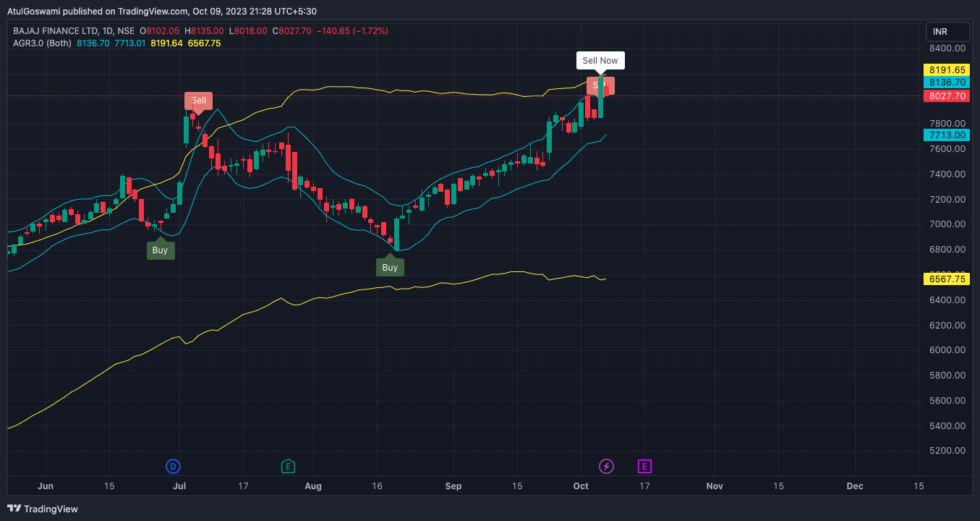This screenshot has width=980, height=521.
Task: Click the legend value 6567.75 in AGR3.0 row
Action: click(x=204, y=43)
